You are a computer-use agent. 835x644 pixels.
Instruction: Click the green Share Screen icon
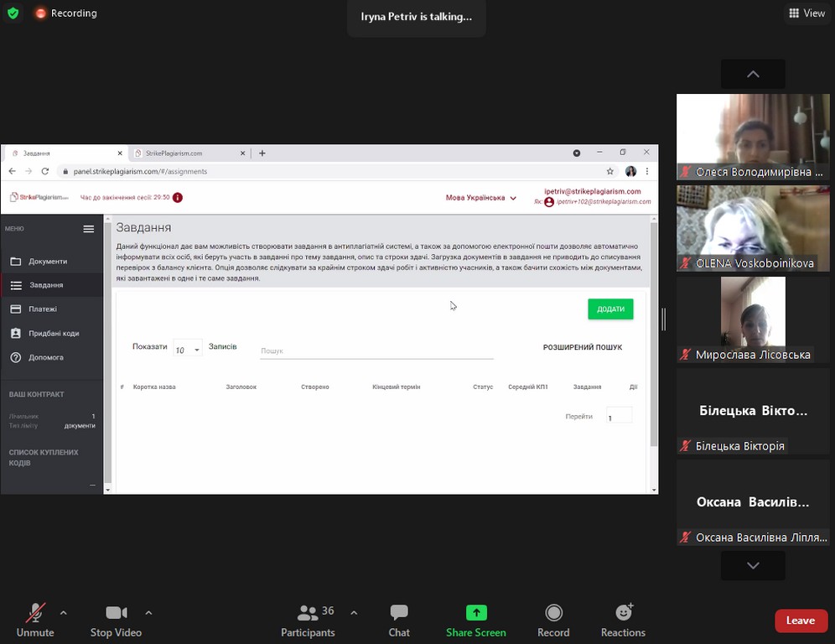475,614
